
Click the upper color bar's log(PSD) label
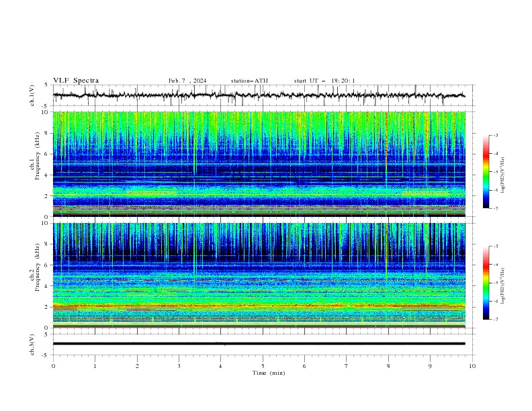tap(503, 175)
